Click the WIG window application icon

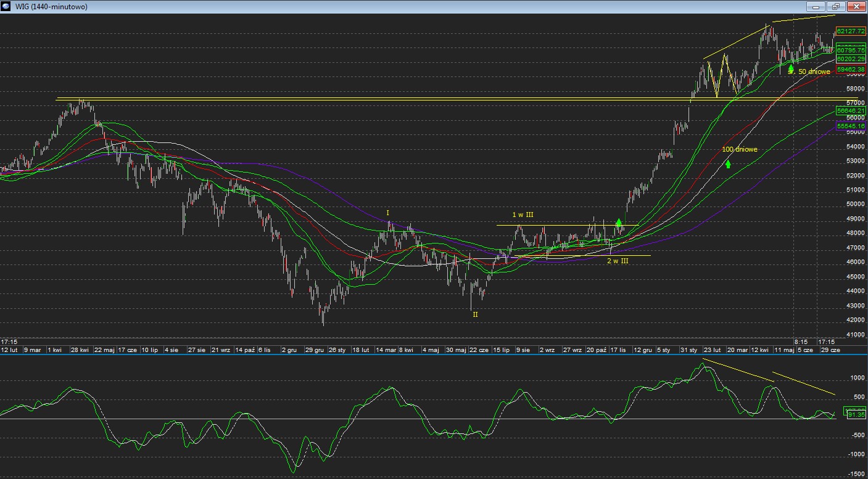tap(7, 7)
